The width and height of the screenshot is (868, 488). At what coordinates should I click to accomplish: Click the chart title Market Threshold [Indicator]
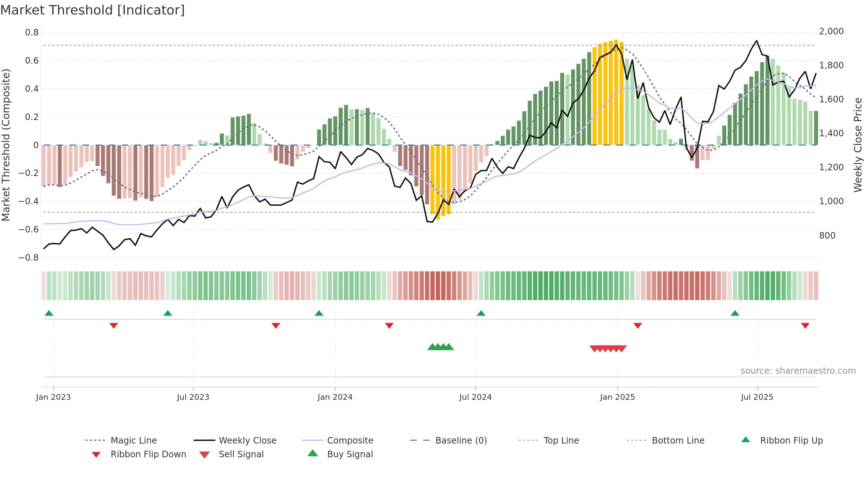pyautogui.click(x=93, y=10)
